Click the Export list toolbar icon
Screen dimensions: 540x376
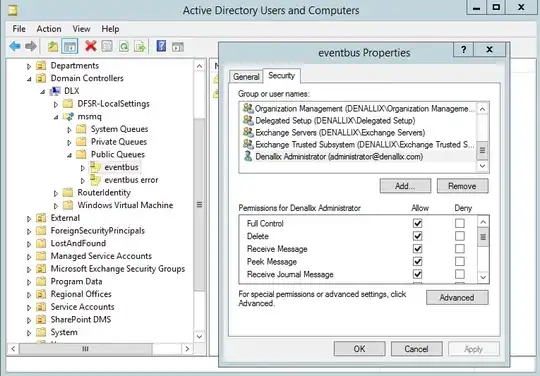pyautogui.click(x=140, y=46)
